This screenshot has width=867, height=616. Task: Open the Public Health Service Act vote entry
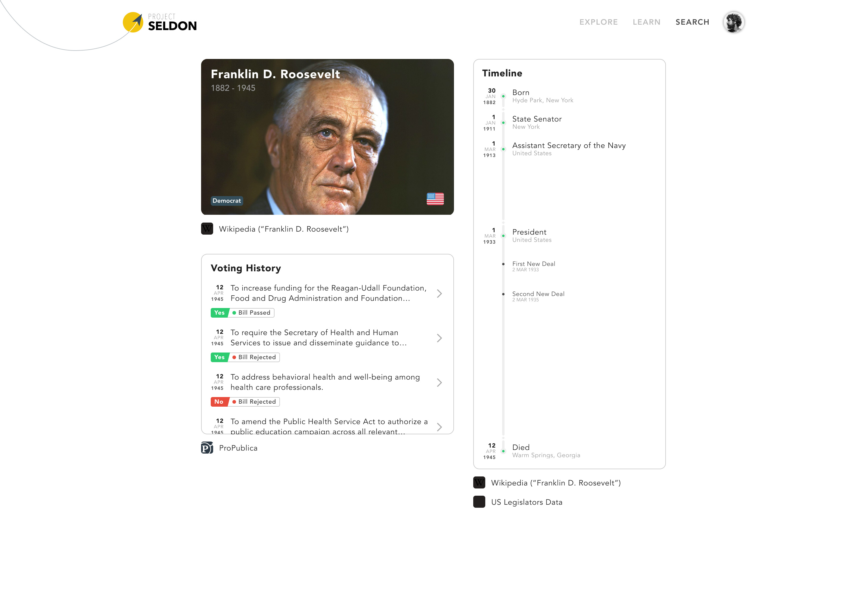[x=439, y=427]
